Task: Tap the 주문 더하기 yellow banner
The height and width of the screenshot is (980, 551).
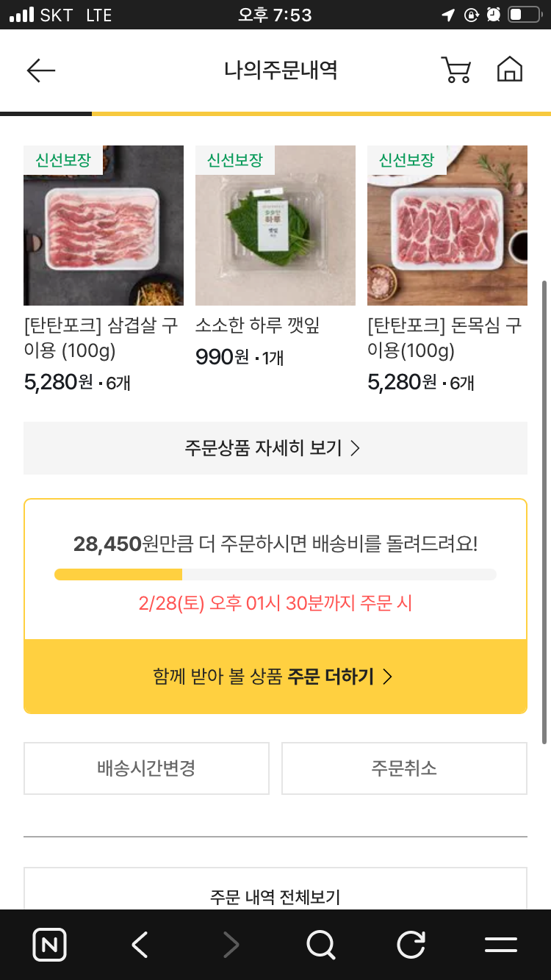Action: (x=275, y=677)
